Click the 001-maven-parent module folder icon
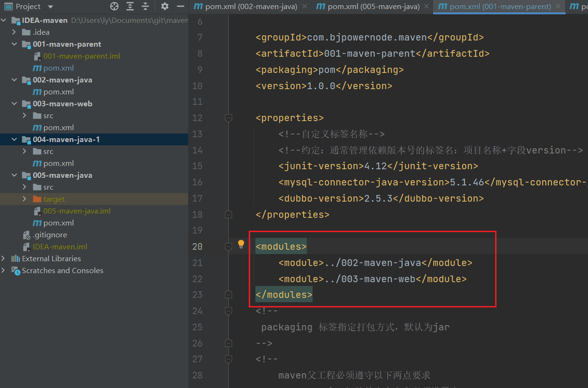This screenshot has width=588, height=388. pos(26,44)
